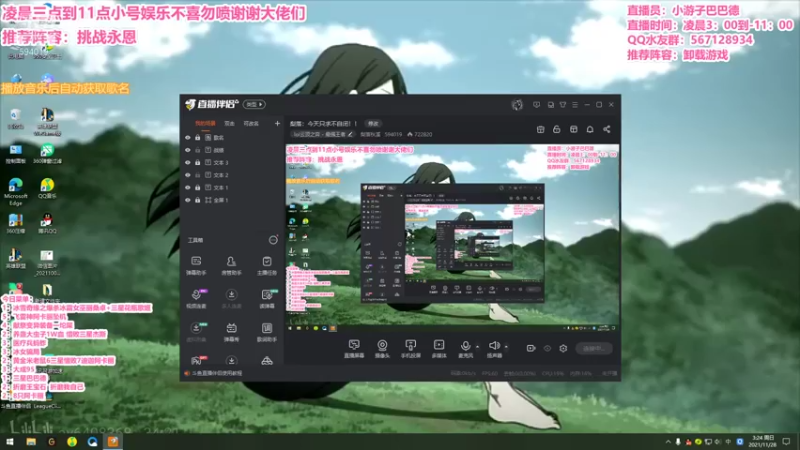Hide the 战绩 layer via eye icon
800x450 pixels.
(188, 150)
